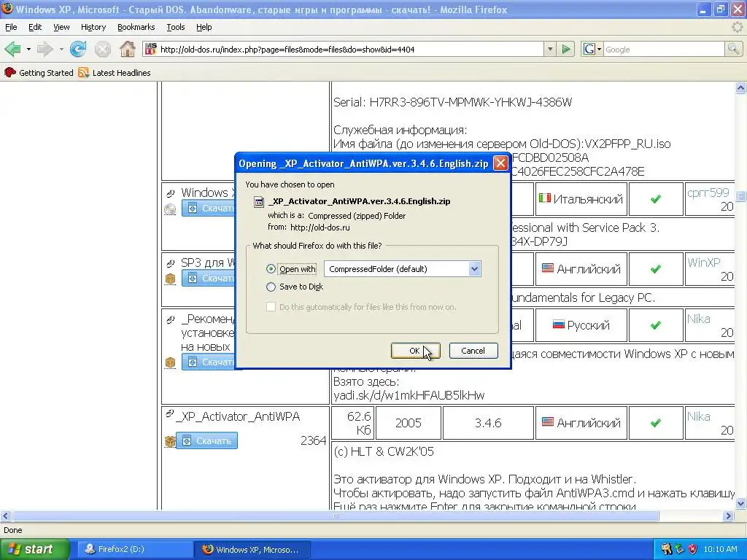The width and height of the screenshot is (747, 560).
Task: Select the Save to Disk option
Action: pos(271,287)
